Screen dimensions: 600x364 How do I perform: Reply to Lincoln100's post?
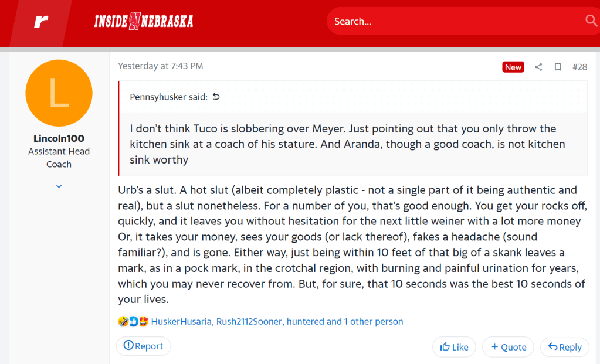click(564, 347)
